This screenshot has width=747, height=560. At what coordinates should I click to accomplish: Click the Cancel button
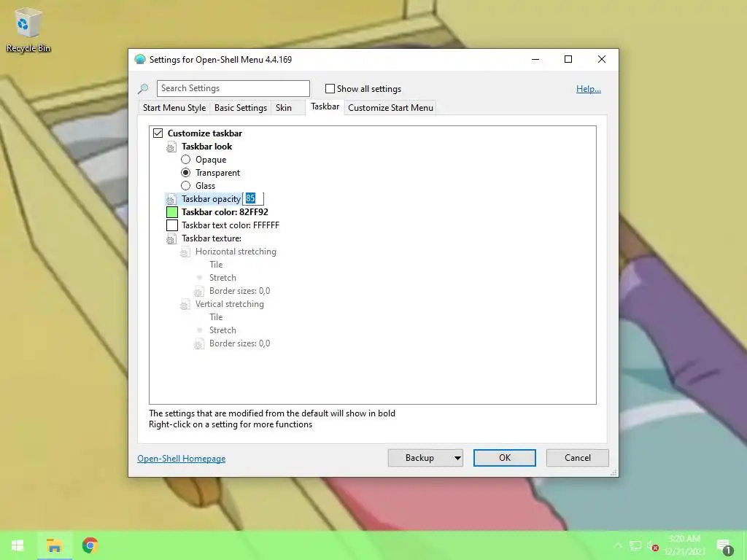578,458
